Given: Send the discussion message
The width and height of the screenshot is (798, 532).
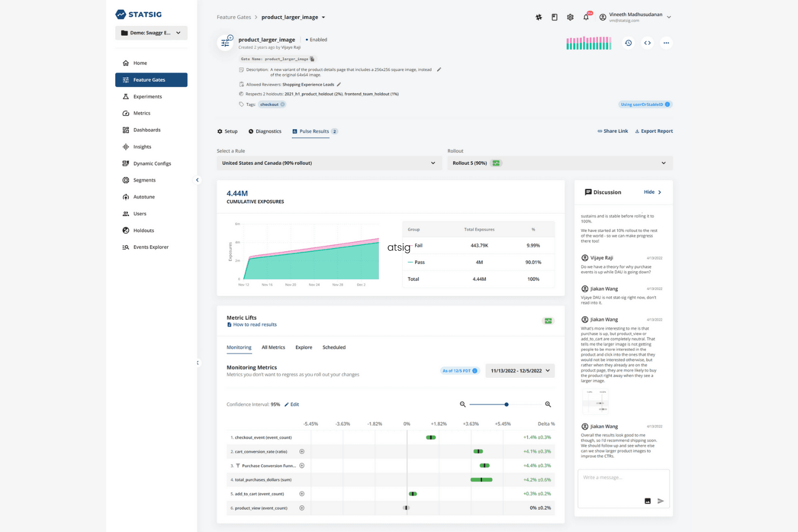Looking at the screenshot, I should [x=661, y=501].
